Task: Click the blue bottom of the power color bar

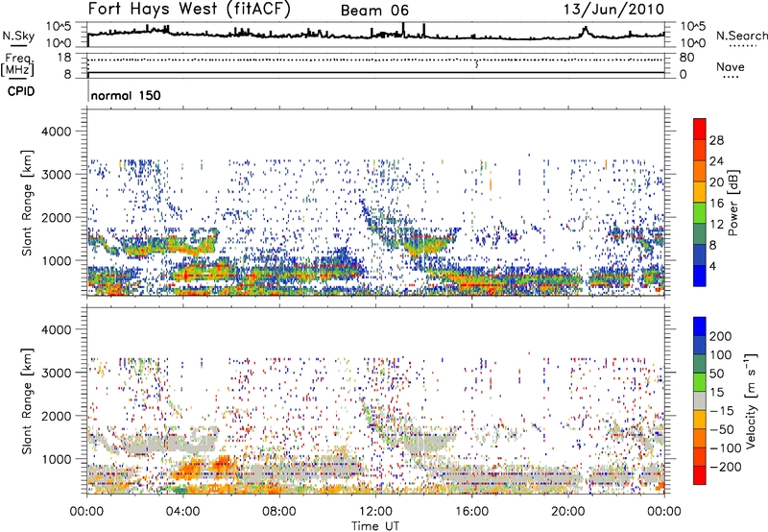Action: pyautogui.click(x=700, y=276)
